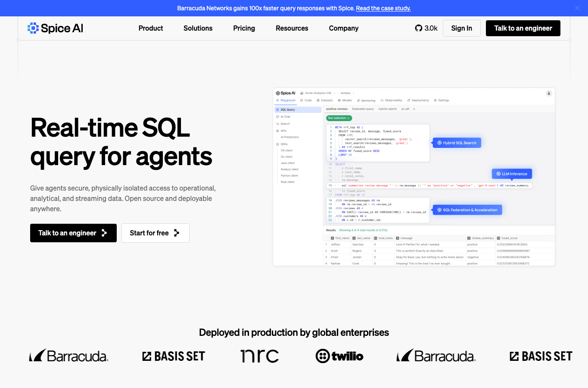Image resolution: width=588 pixels, height=388 pixels.
Task: Click the Sign In button
Action: 462,28
